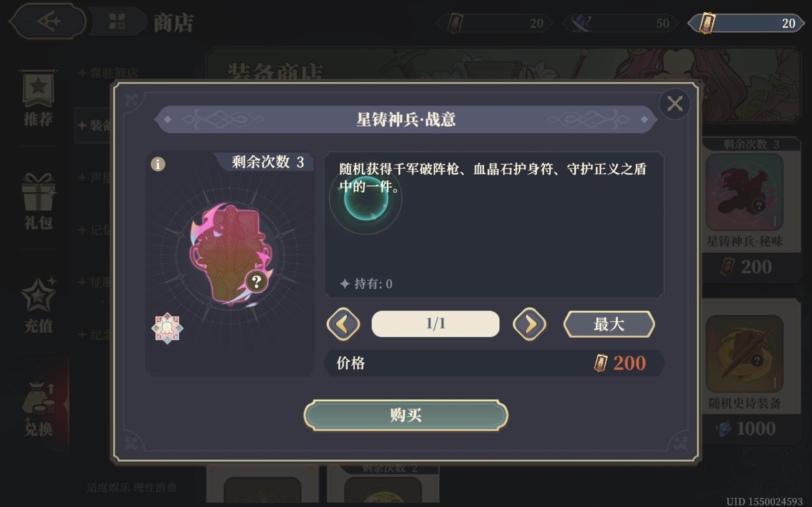Open the home grid menu icon
Screen dimensions: 812x507
coord(117,22)
